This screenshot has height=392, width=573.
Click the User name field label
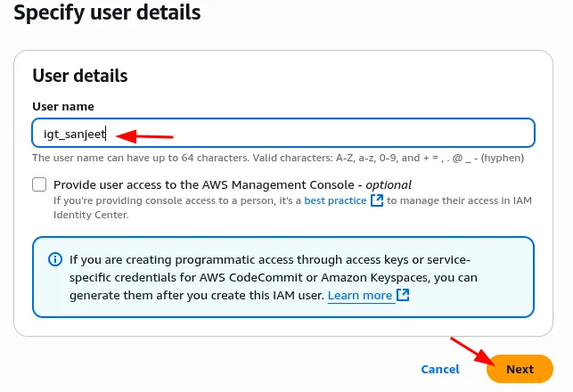click(x=62, y=106)
